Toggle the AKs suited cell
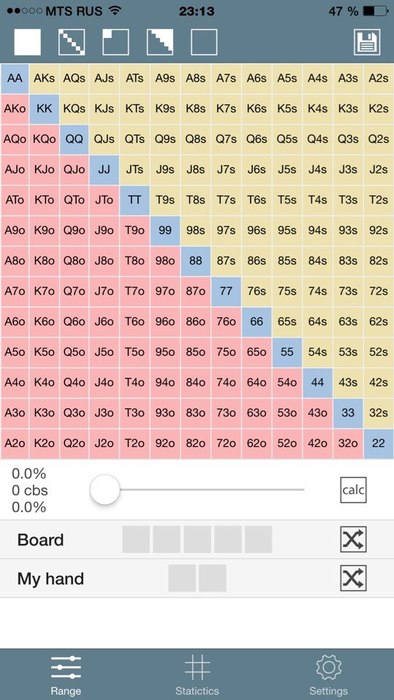394x700 pixels. point(44,78)
